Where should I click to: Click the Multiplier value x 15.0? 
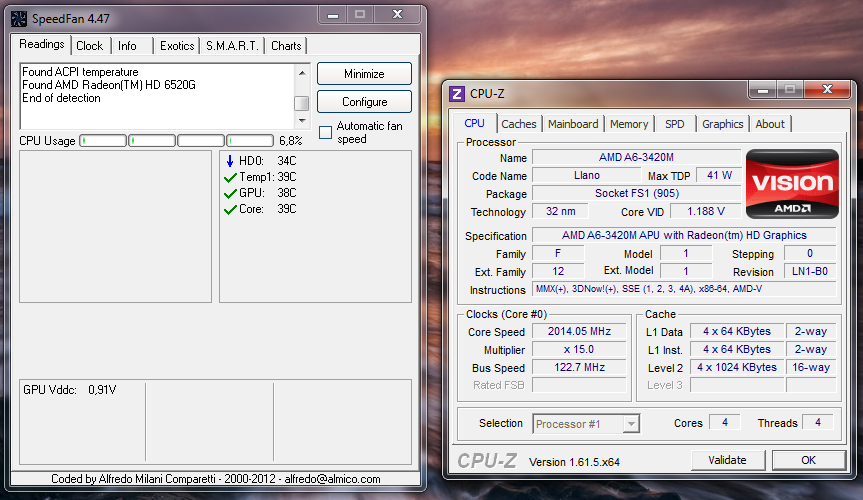point(579,350)
